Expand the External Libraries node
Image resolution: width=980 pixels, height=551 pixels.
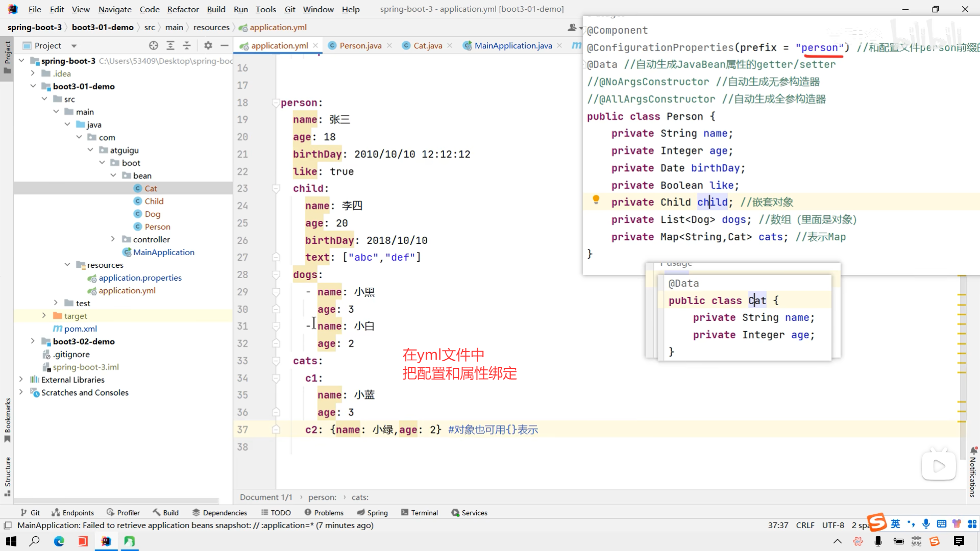pyautogui.click(x=21, y=380)
